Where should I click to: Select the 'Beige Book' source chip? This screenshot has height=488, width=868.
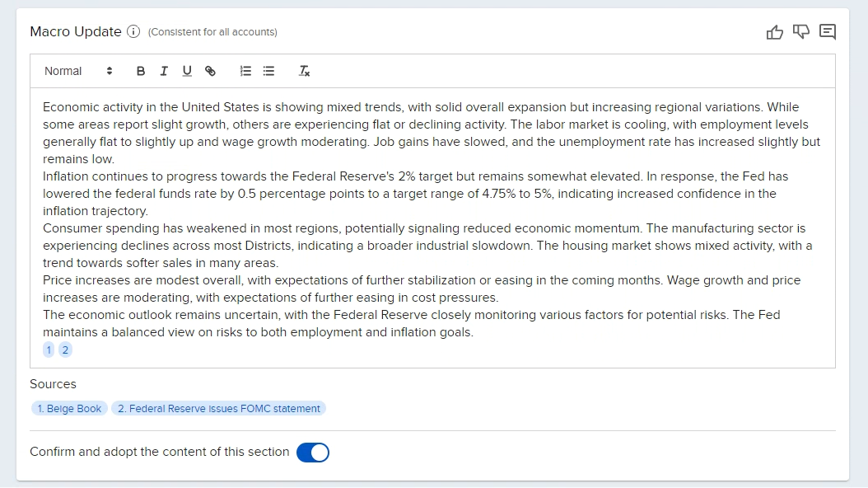(x=68, y=408)
